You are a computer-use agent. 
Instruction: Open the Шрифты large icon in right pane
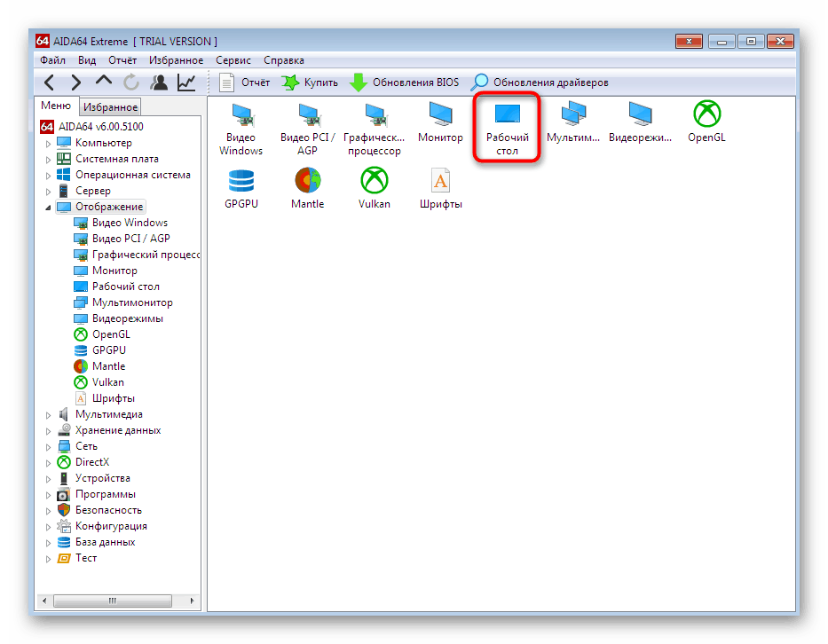[440, 189]
